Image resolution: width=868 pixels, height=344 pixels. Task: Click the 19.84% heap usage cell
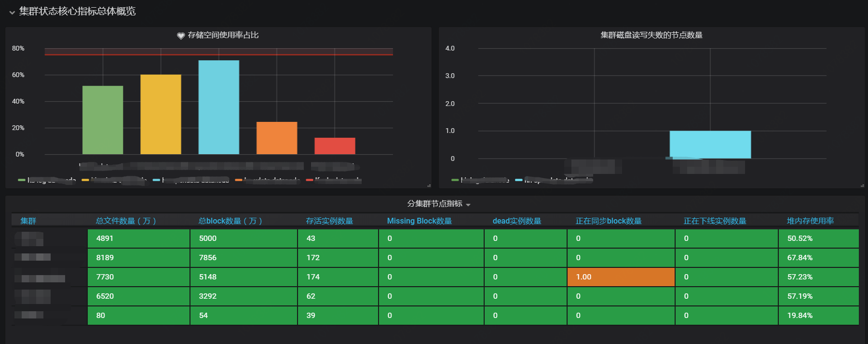(x=819, y=316)
